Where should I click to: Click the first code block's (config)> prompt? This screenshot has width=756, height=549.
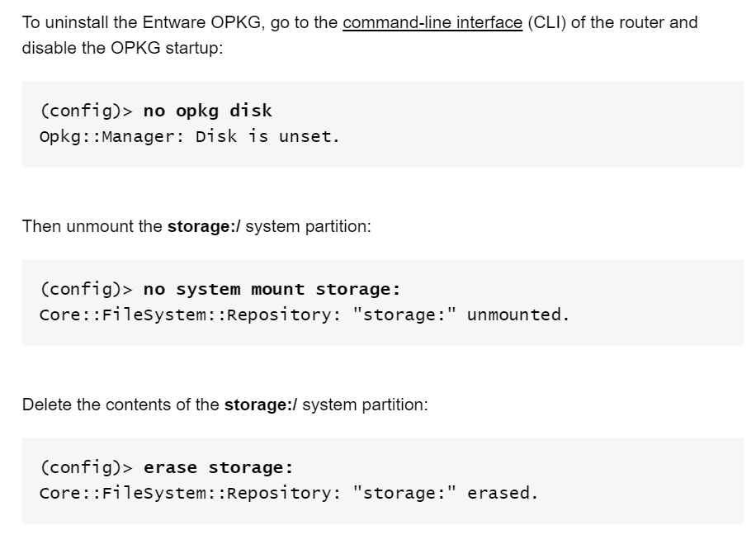87,111
